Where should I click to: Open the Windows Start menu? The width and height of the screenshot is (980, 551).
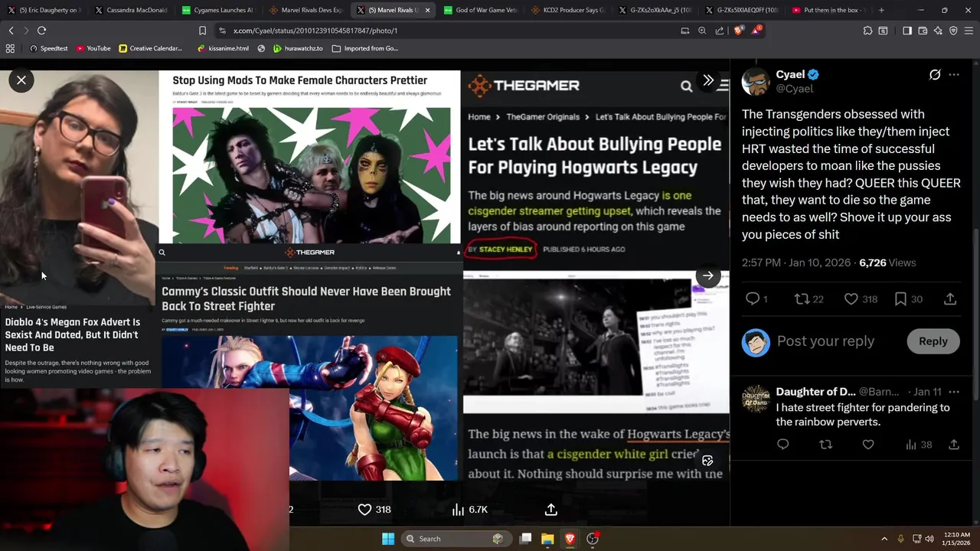coord(388,539)
